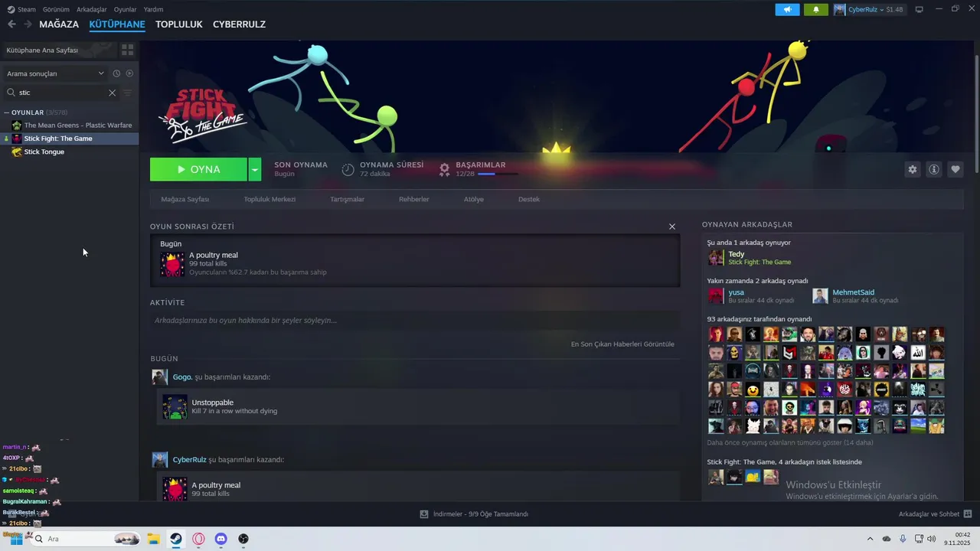Viewport: 980px width, 551px height.
Task: Open the Yardım menu
Action: point(153,9)
